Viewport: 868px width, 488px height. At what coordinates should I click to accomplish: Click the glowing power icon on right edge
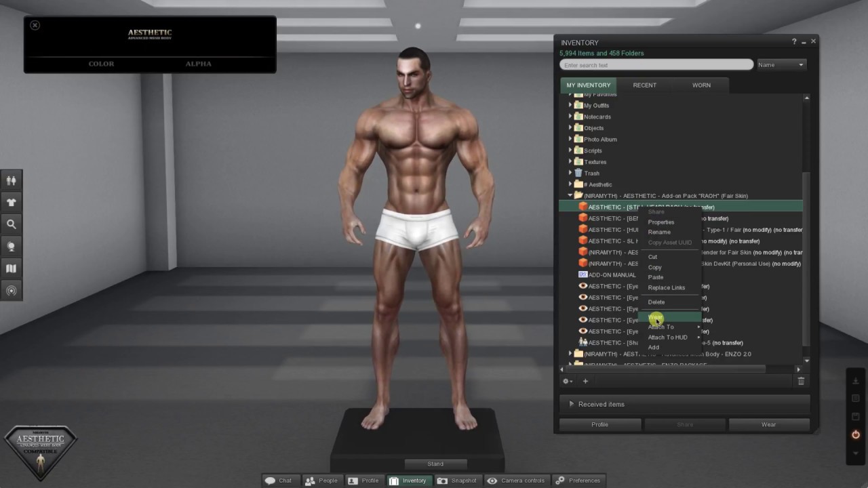[856, 434]
